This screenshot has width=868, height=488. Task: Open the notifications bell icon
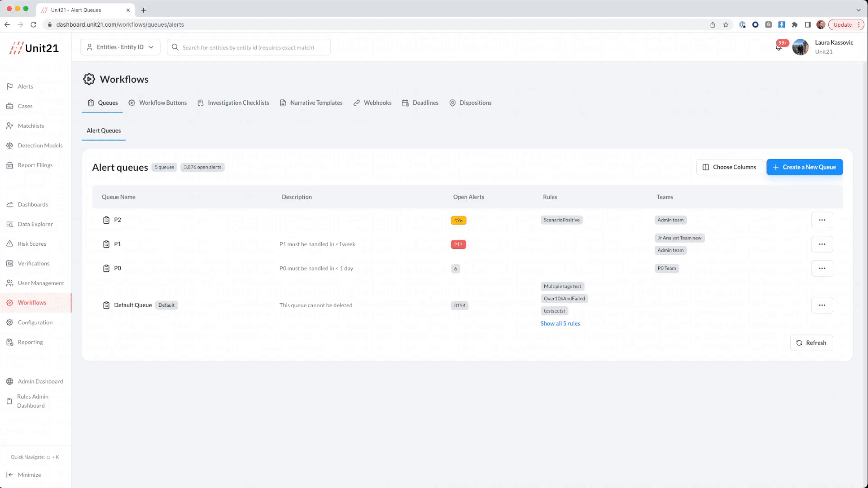tap(779, 47)
